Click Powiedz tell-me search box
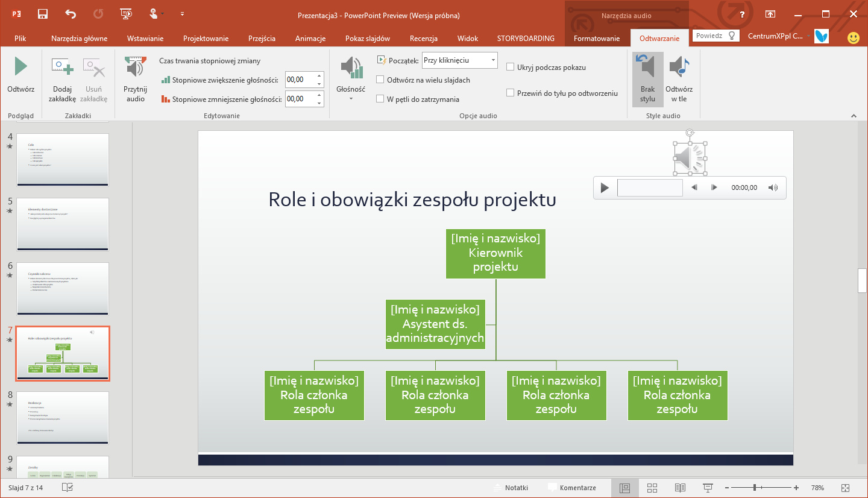The image size is (868, 498). [x=715, y=36]
